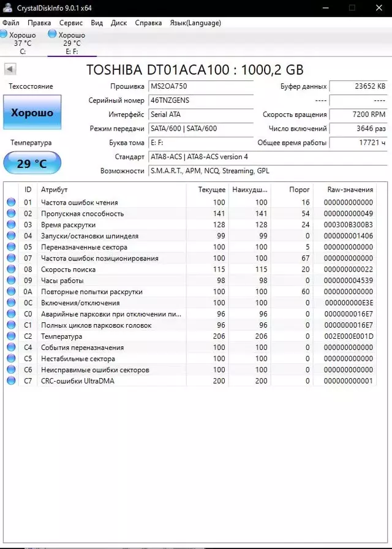Image resolution: width=392 pixels, height=549 pixels.
Task: Open the Язык(Language) menu
Action: (x=195, y=23)
